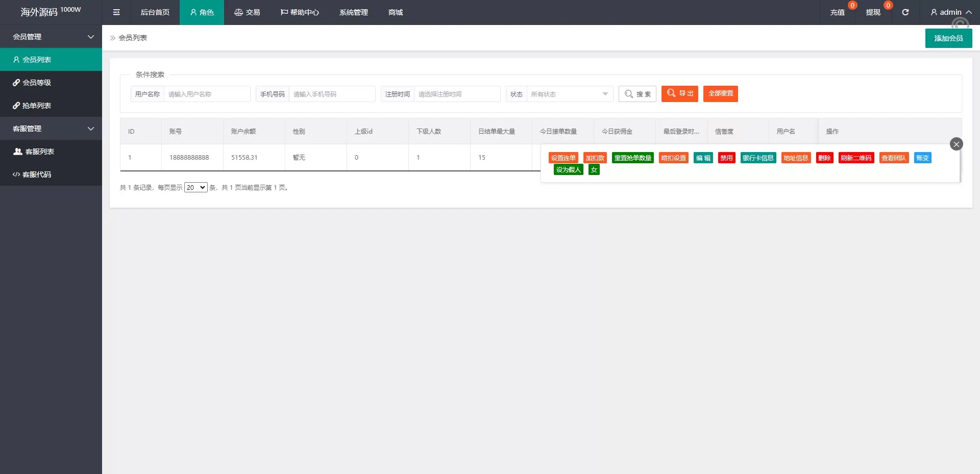Expand the admin user menu
Screen dimensions: 980x474
click(950, 12)
